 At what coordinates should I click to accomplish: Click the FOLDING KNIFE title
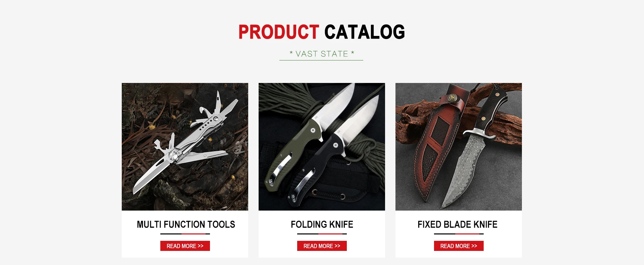[x=322, y=224]
